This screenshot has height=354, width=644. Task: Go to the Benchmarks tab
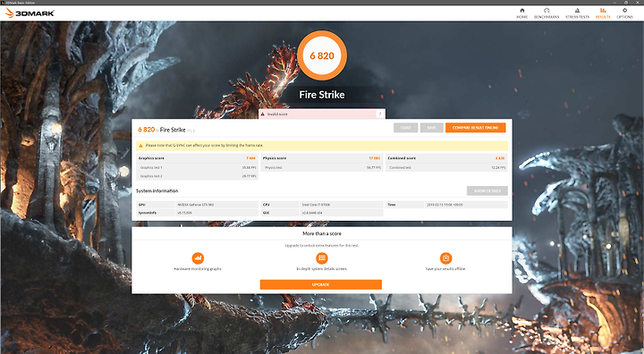tap(547, 13)
